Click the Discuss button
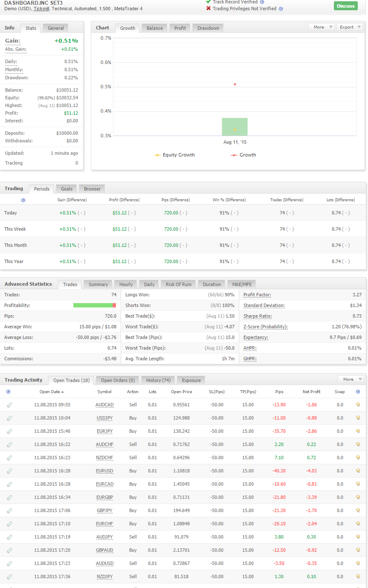368x588 pixels. [x=345, y=6]
